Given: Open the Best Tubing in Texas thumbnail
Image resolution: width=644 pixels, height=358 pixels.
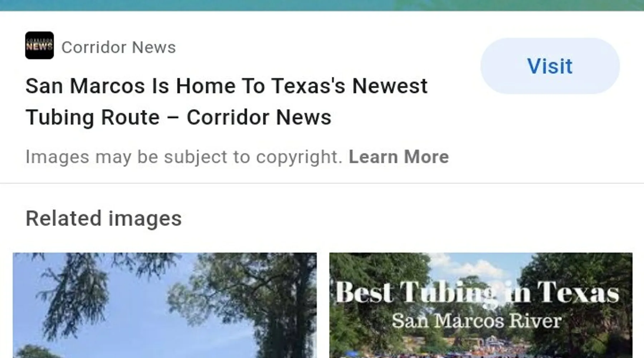Looking at the screenshot, I should tap(481, 305).
